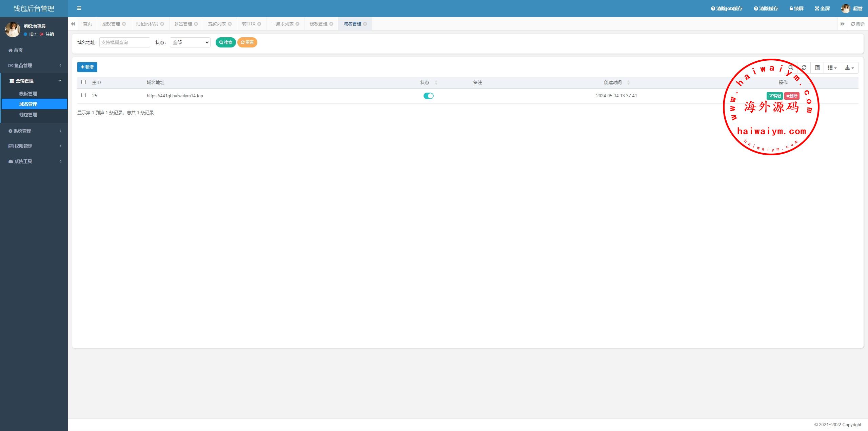Screen dimensions: 868x431
Task: Check the select-all header checkbox
Action: [84, 82]
